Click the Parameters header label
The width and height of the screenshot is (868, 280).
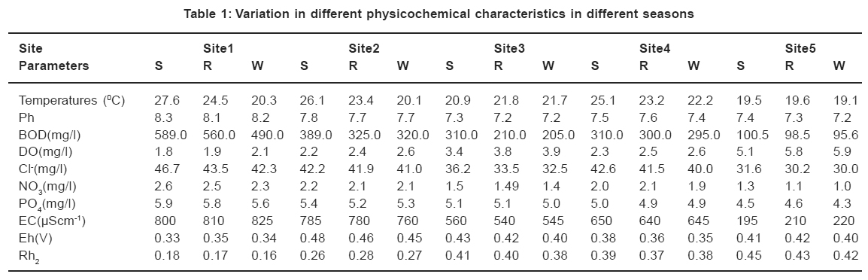(x=53, y=65)
